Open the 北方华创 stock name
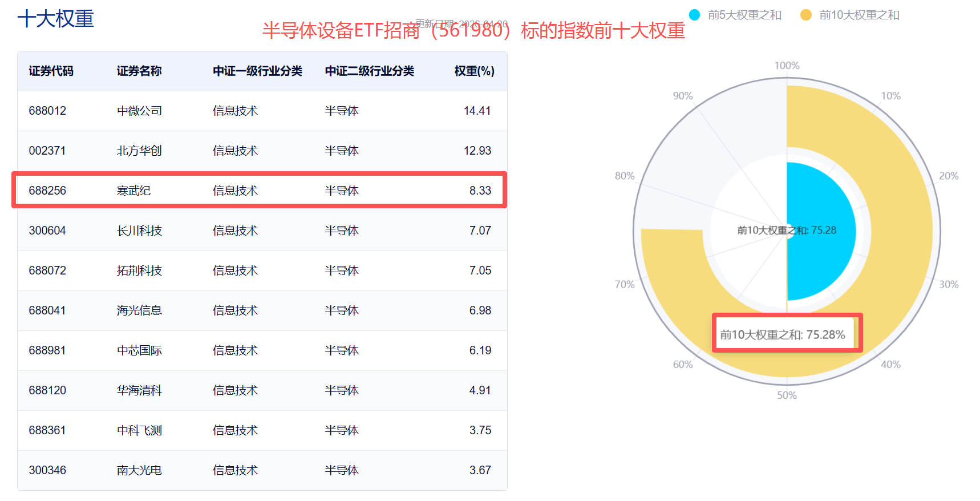Image resolution: width=980 pixels, height=501 pixels. point(139,151)
